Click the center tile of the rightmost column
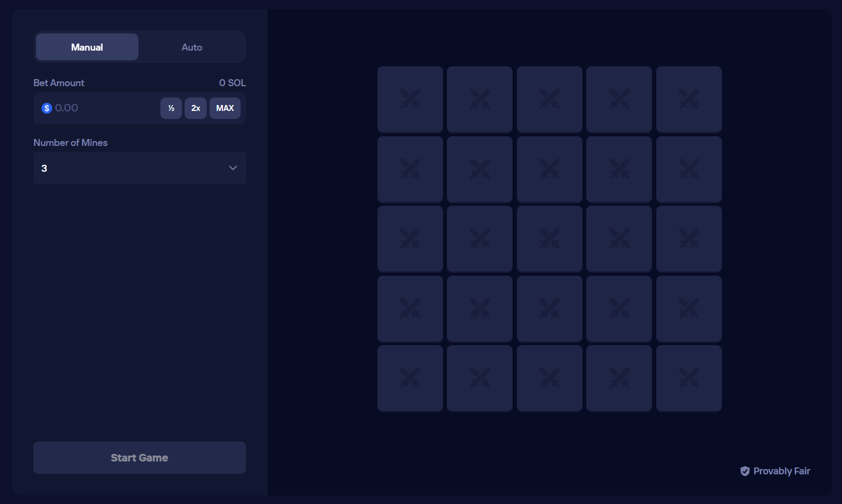The image size is (842, 504). 689,239
